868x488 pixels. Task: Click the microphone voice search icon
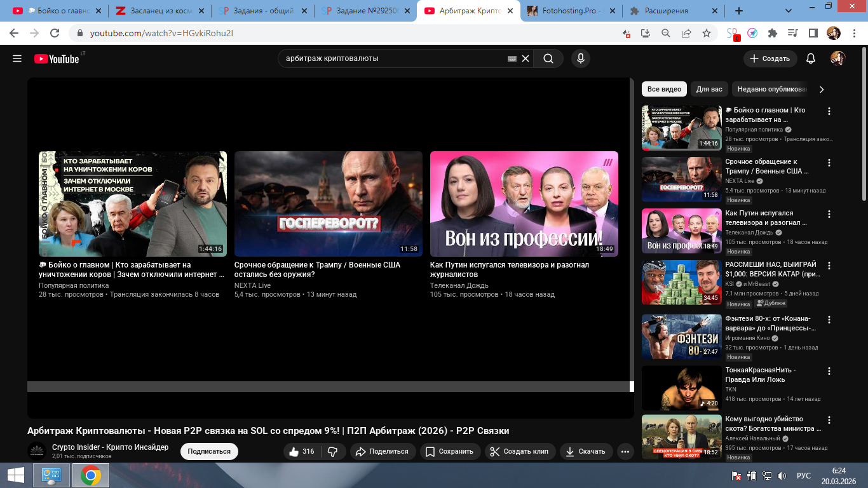click(580, 58)
